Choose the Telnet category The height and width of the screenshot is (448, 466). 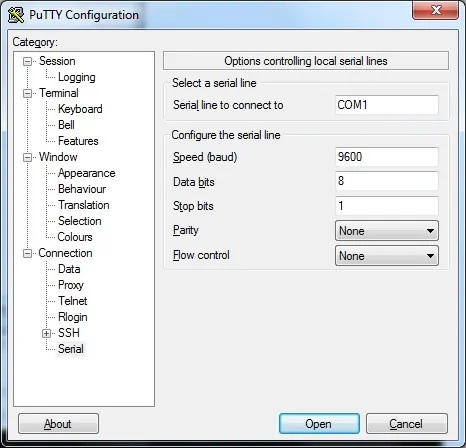click(72, 301)
